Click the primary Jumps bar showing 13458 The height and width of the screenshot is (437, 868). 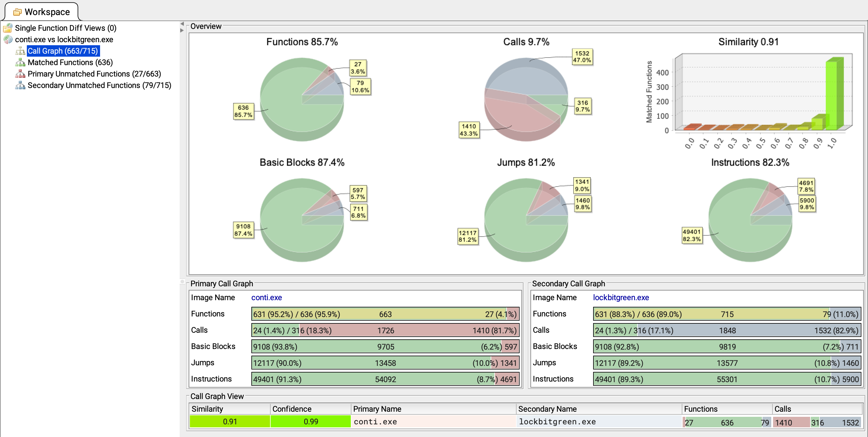[385, 363]
